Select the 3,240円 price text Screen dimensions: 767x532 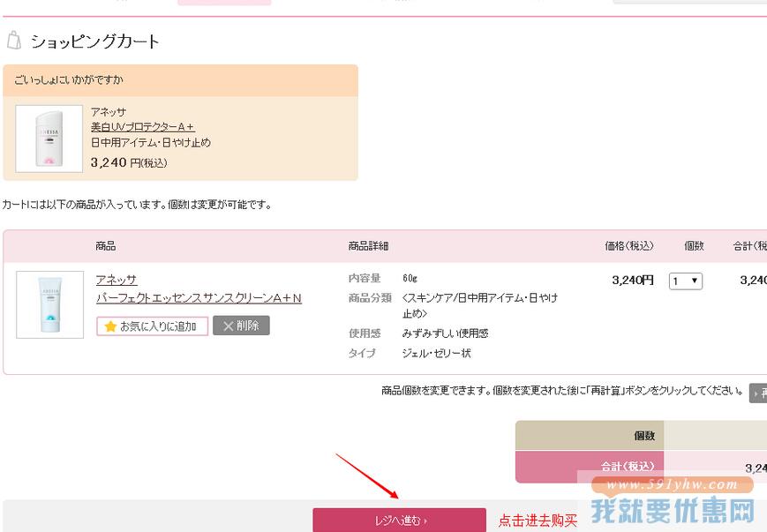point(633,281)
